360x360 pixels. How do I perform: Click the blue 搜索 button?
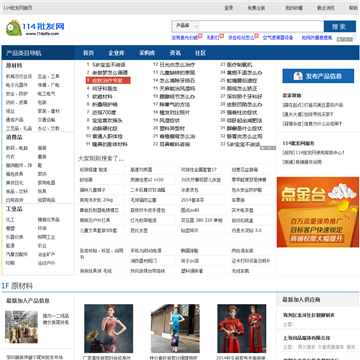pos(339,26)
